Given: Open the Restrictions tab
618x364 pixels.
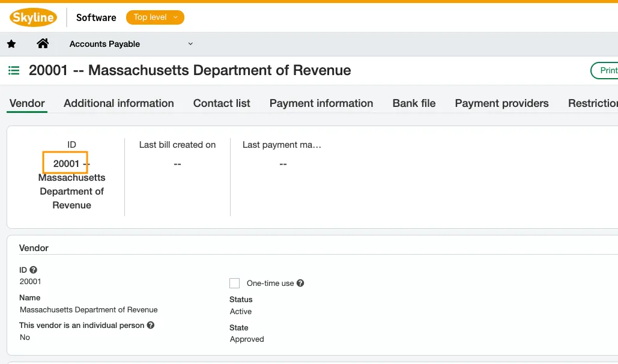Looking at the screenshot, I should tap(593, 103).
